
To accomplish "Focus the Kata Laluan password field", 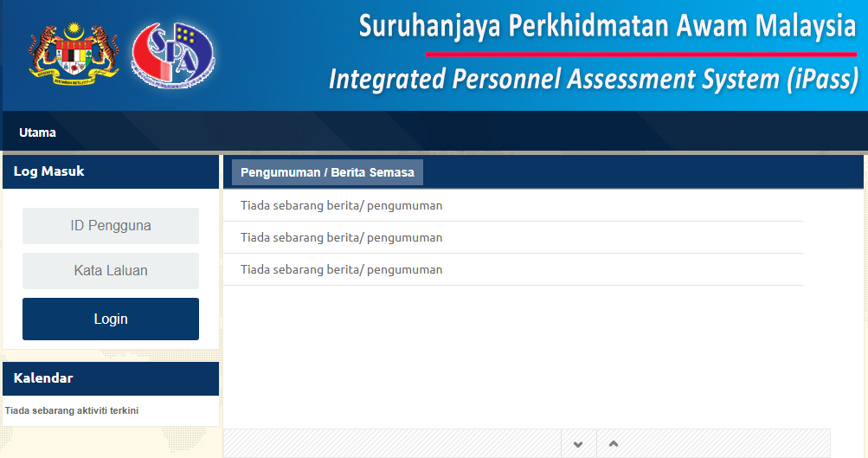I will pos(111,271).
